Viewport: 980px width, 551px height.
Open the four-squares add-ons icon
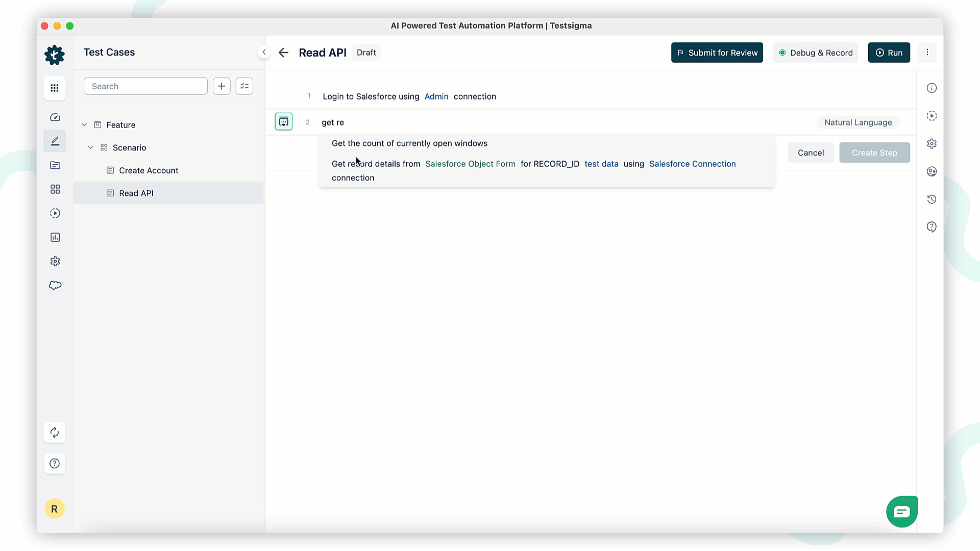click(55, 189)
